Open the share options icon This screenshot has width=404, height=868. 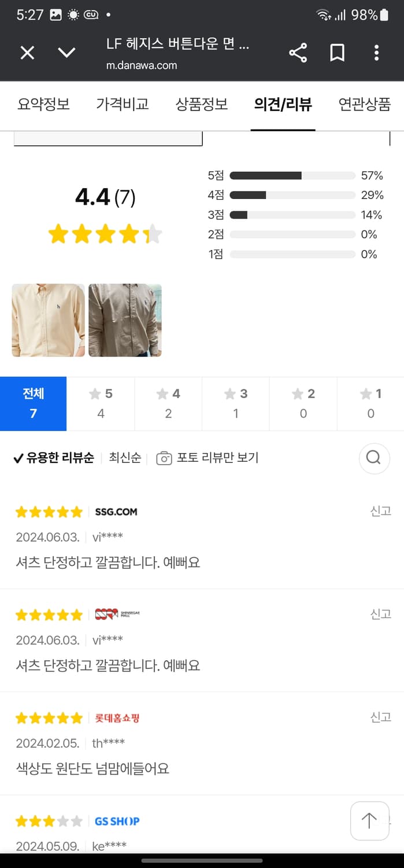[298, 52]
